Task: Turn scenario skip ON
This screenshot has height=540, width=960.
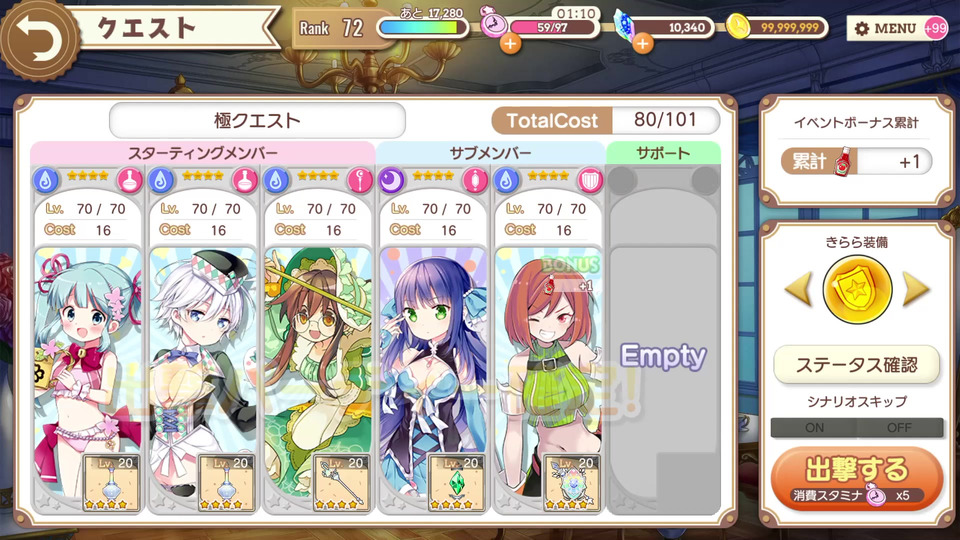Action: [814, 427]
